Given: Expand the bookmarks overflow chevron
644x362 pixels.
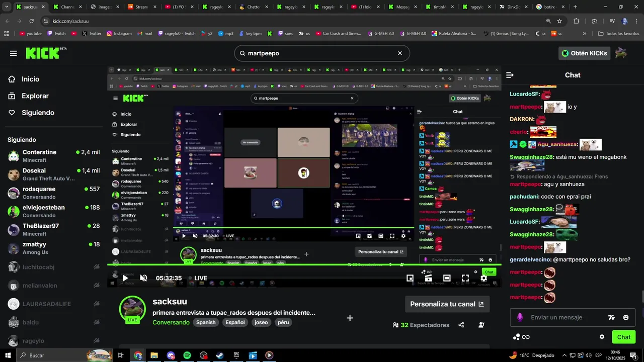Looking at the screenshot, I should coord(584,34).
